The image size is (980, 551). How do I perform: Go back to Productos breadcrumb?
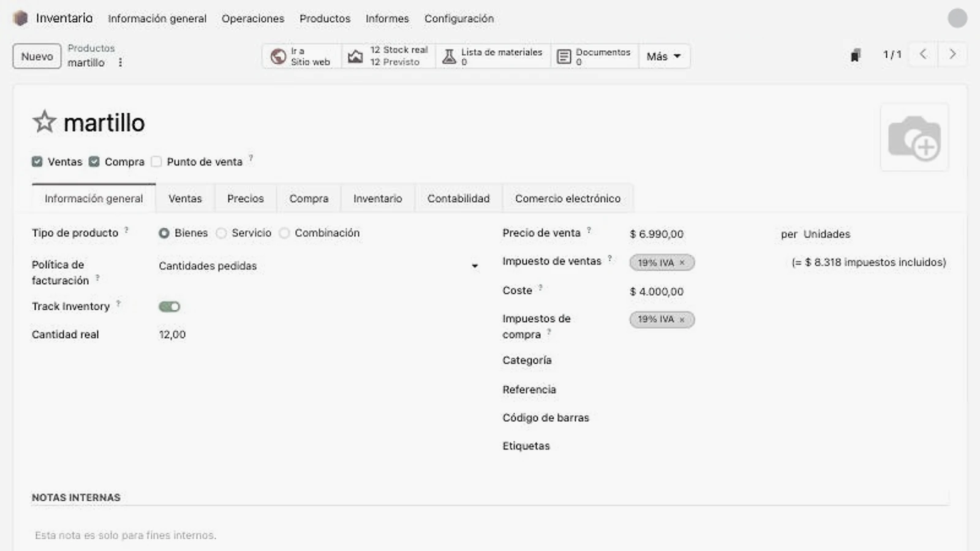(x=91, y=48)
